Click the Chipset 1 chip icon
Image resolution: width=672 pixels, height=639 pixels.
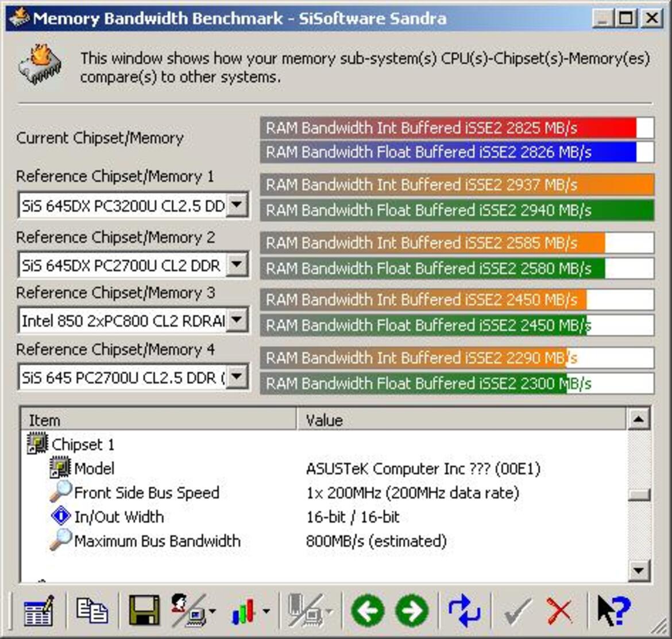point(37,443)
